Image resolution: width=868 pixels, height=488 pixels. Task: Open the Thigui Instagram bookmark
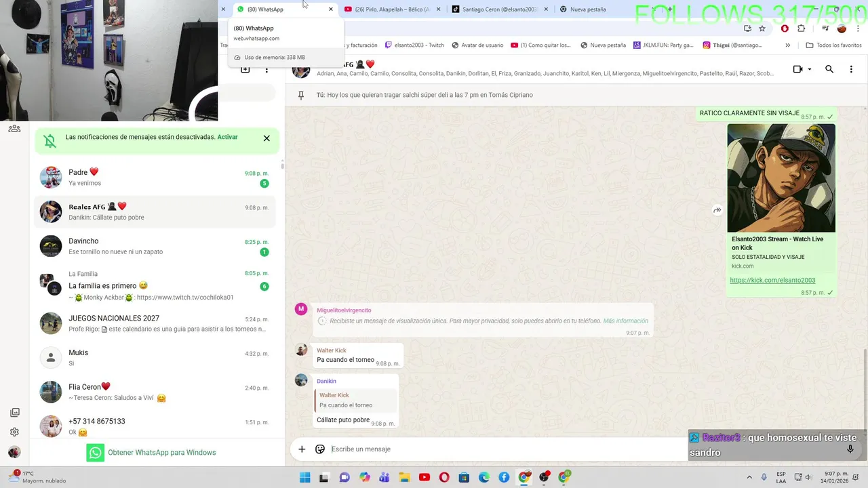[732, 45]
